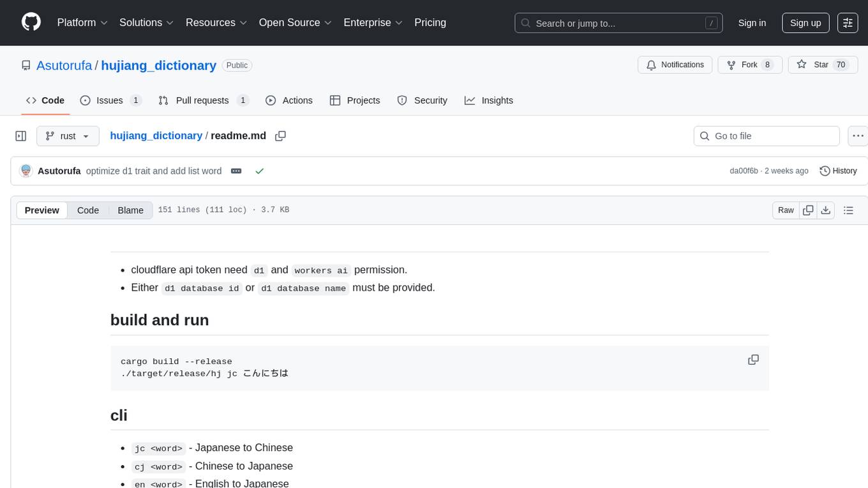Switch to the Security tab
Screen dimensions: 868x488
click(423, 100)
